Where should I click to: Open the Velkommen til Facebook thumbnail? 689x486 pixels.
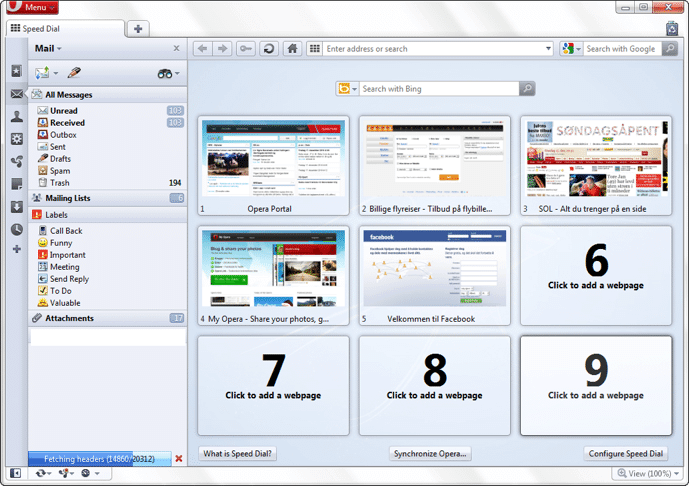[435, 276]
